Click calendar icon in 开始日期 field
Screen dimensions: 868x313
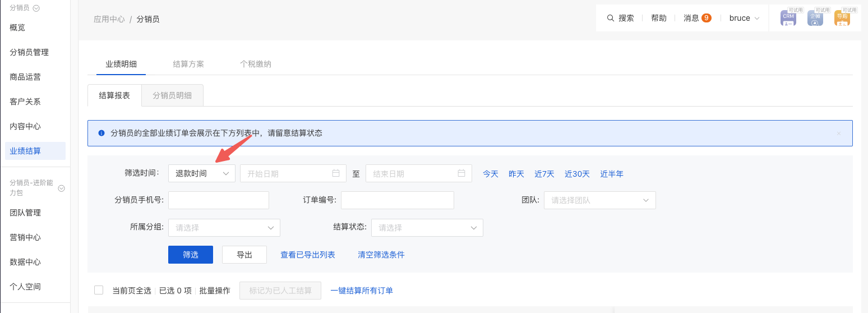(x=336, y=173)
